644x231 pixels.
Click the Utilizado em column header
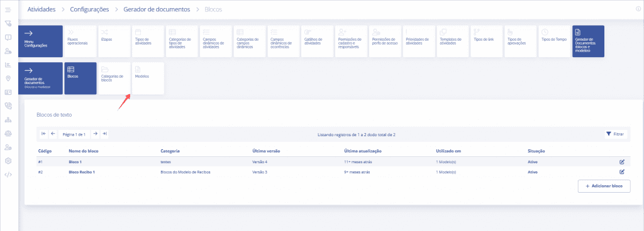click(448, 151)
